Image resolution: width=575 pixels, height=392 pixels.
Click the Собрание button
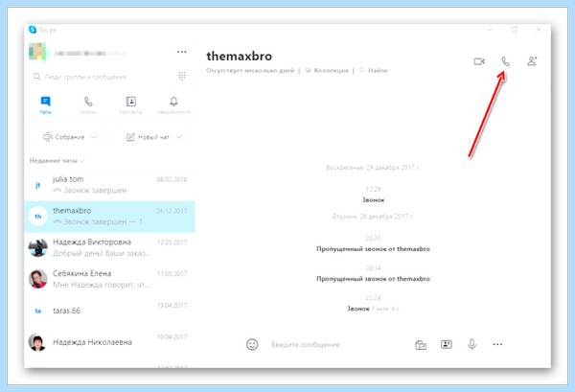pos(64,137)
